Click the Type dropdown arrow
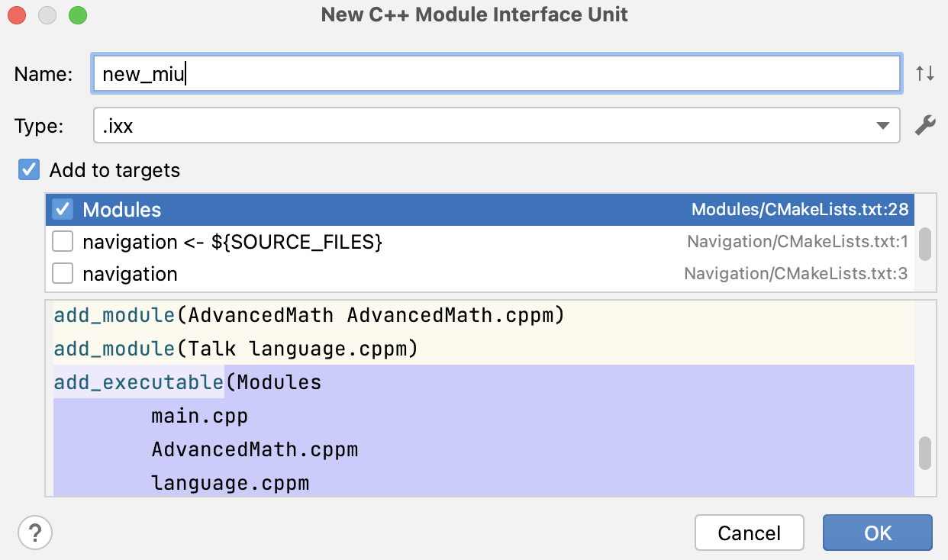Screen dimensions: 948x560 coord(883,126)
